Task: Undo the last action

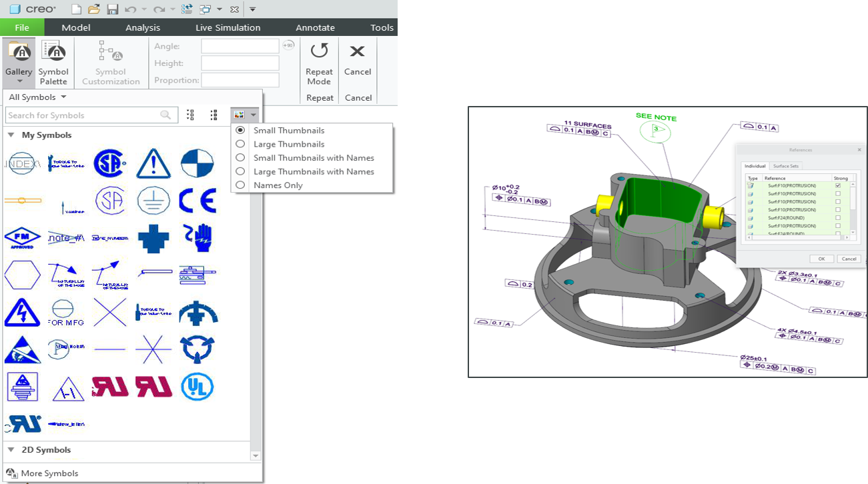Action: 131,9
